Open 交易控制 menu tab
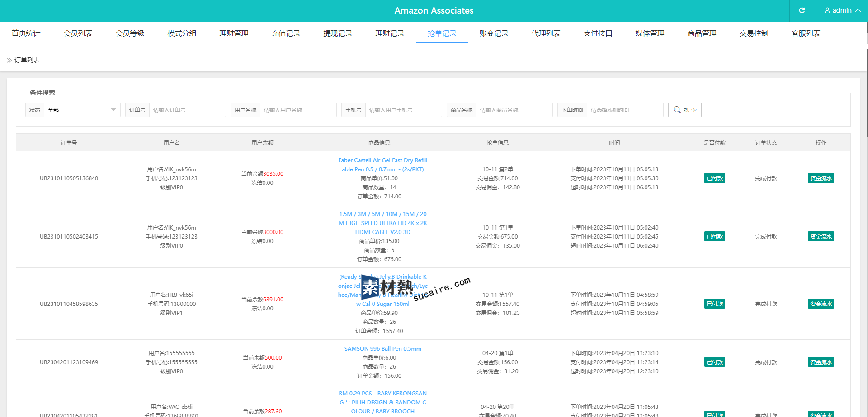This screenshot has height=417, width=868. tap(754, 33)
